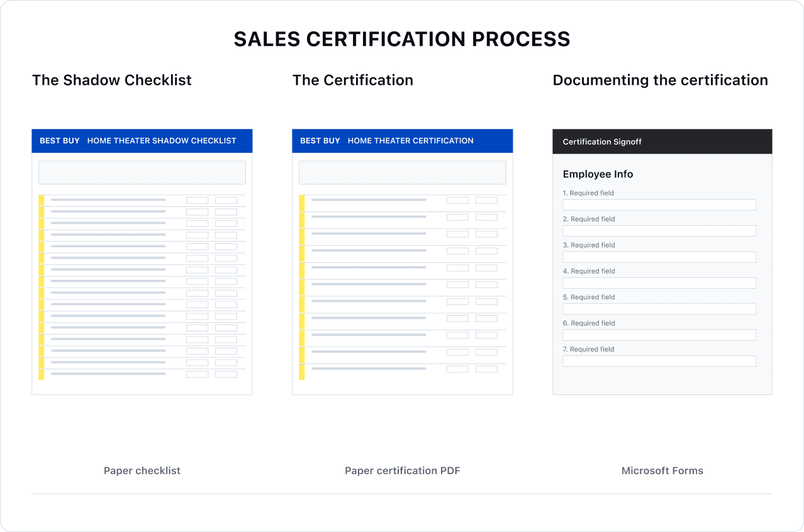Screen dimensions: 804x532
Task: Click the field under 5. Required field
Action: pyautogui.click(x=659, y=309)
